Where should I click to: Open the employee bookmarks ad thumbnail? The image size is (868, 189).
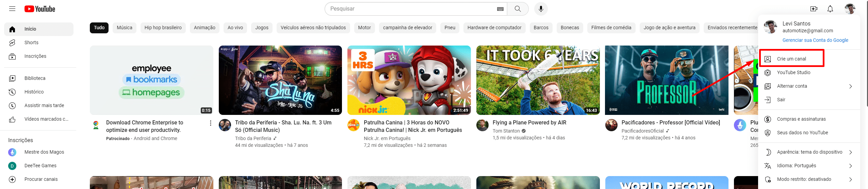pos(151,80)
